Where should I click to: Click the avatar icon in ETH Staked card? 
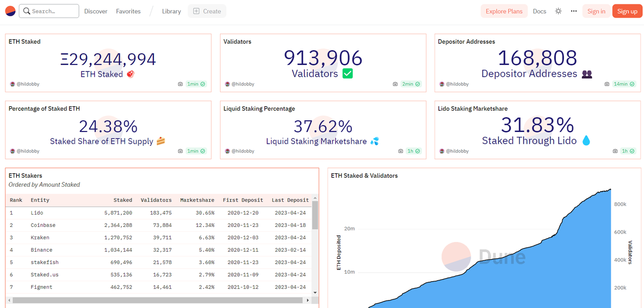coord(12,84)
